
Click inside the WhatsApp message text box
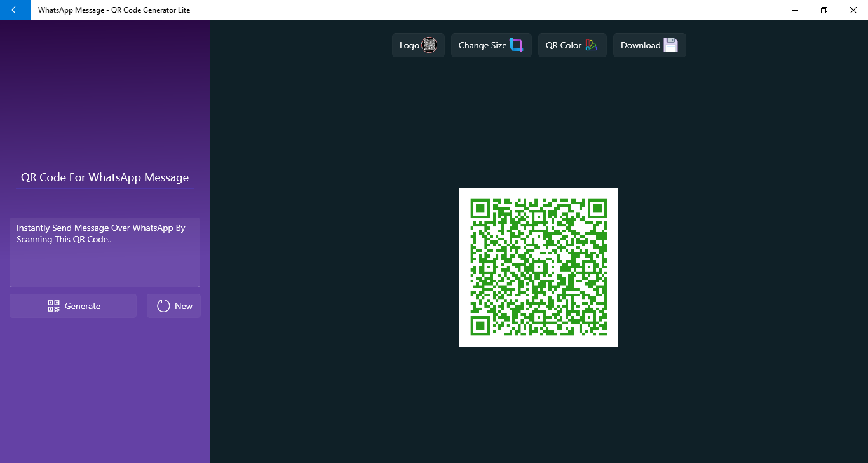point(105,252)
